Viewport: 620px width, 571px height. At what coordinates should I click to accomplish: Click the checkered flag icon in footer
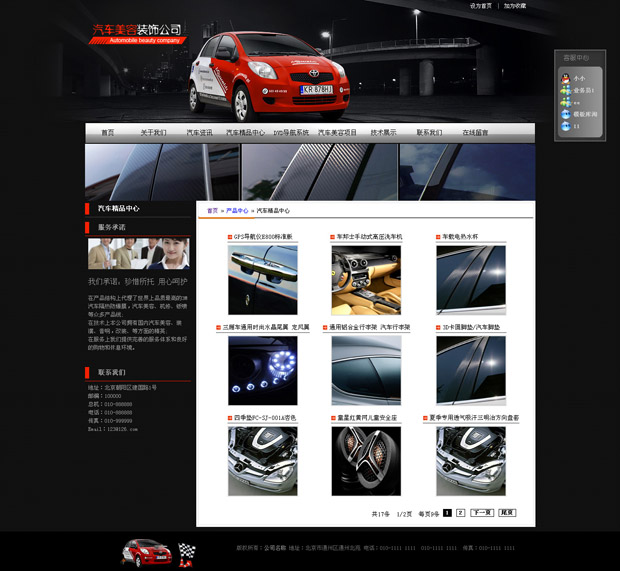click(186, 555)
